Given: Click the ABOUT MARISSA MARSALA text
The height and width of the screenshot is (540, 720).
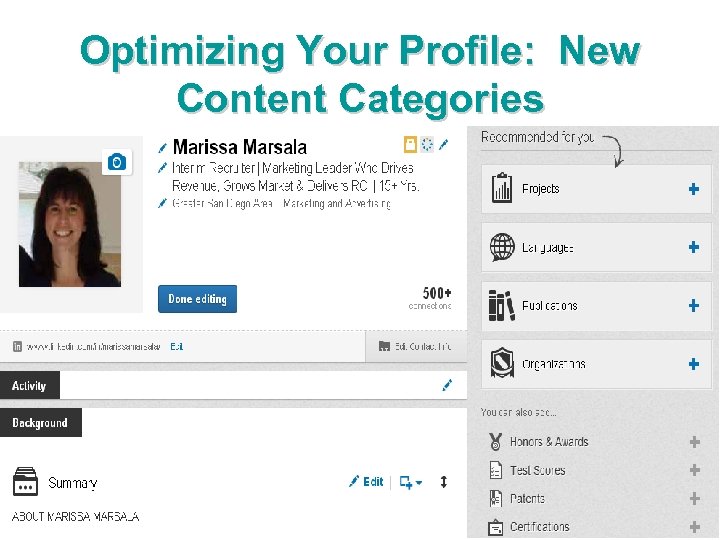Looking at the screenshot, I should pyautogui.click(x=75, y=517).
